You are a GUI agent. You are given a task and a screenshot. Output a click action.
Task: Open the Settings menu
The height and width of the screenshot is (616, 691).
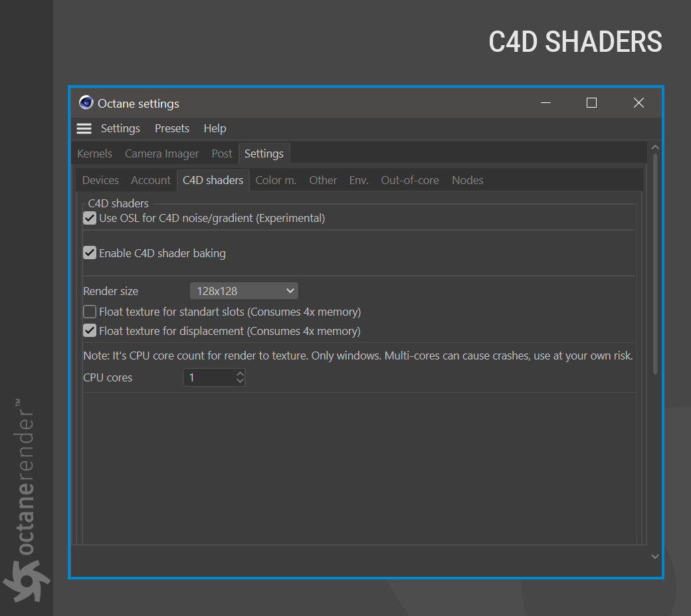[x=120, y=128]
